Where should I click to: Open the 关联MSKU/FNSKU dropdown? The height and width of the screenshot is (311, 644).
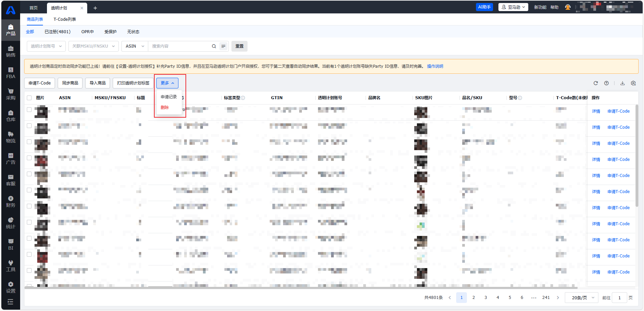pos(93,46)
